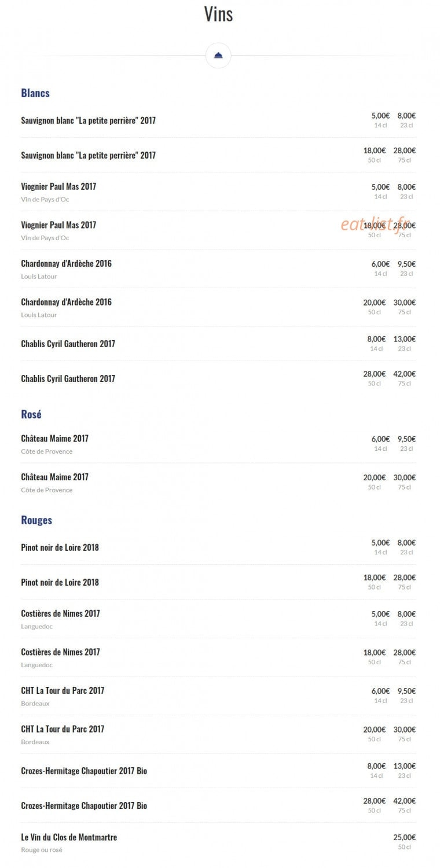Select the Rosé section heading

click(x=31, y=414)
